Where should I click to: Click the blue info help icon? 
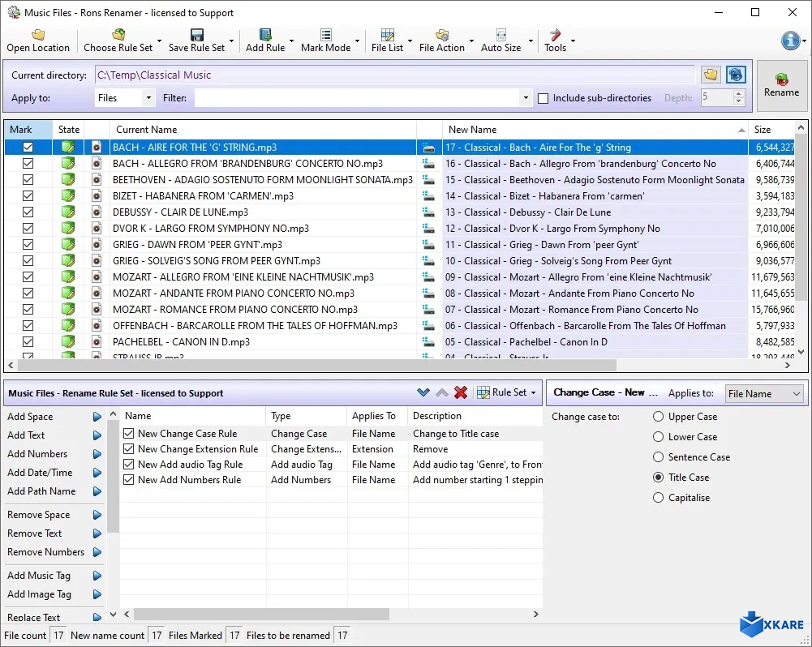pos(790,41)
